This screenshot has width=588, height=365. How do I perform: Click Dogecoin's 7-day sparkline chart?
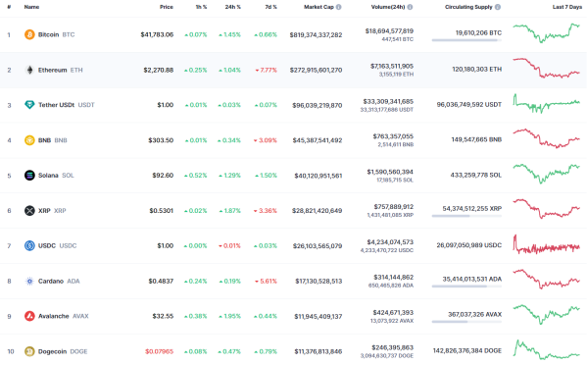click(547, 349)
